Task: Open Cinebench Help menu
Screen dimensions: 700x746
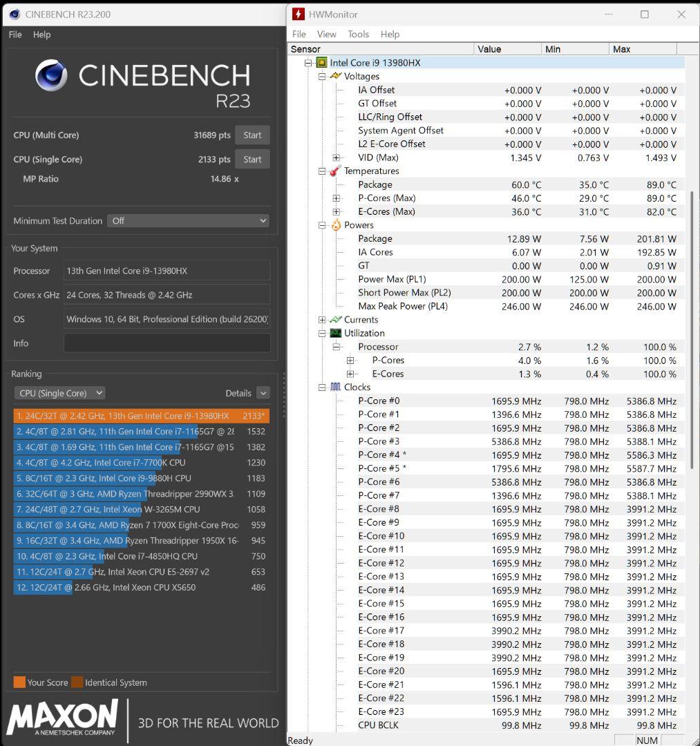Action: [x=42, y=35]
